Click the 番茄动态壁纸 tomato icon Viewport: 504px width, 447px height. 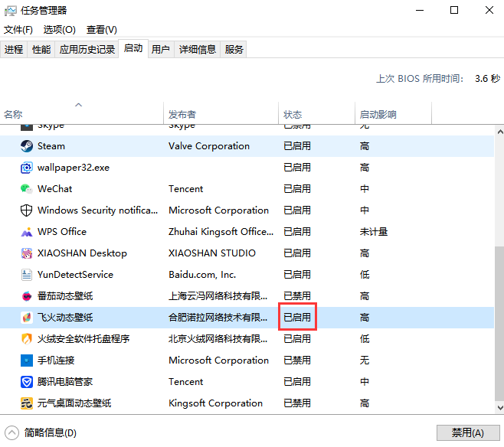27,296
